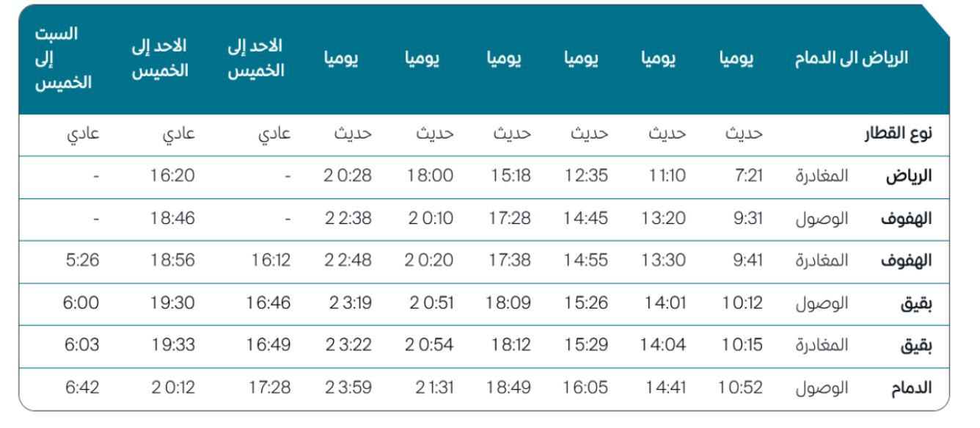Select the 16:20 Riyadh departure time
The image size is (980, 428).
pyautogui.click(x=173, y=176)
